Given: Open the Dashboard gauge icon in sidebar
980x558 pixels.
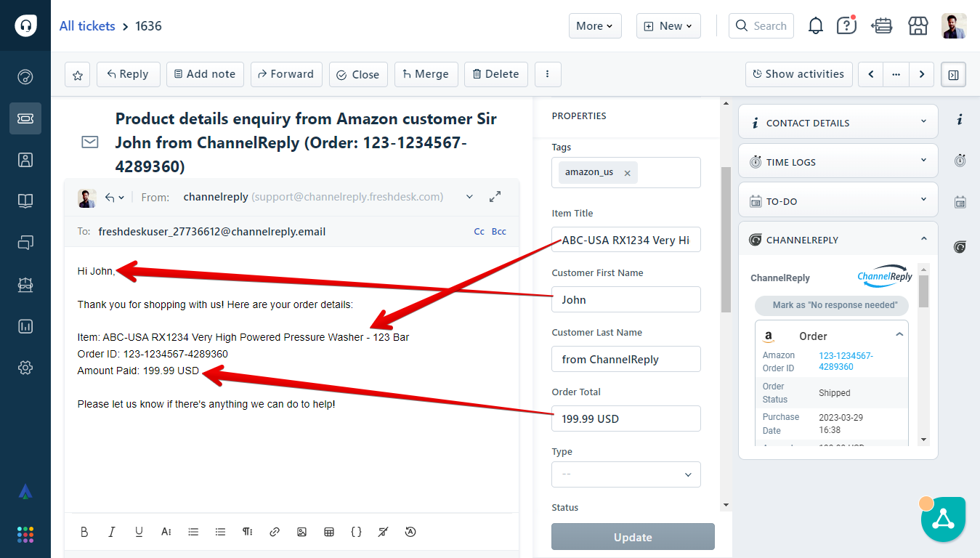Looking at the screenshot, I should [25, 77].
